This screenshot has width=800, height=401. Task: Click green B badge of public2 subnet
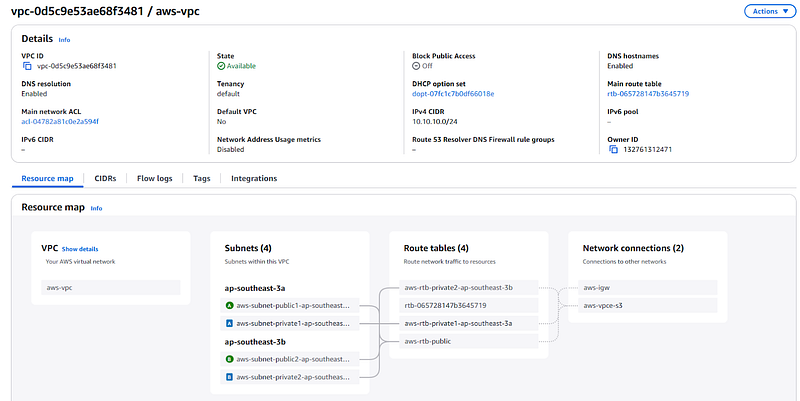tap(230, 359)
